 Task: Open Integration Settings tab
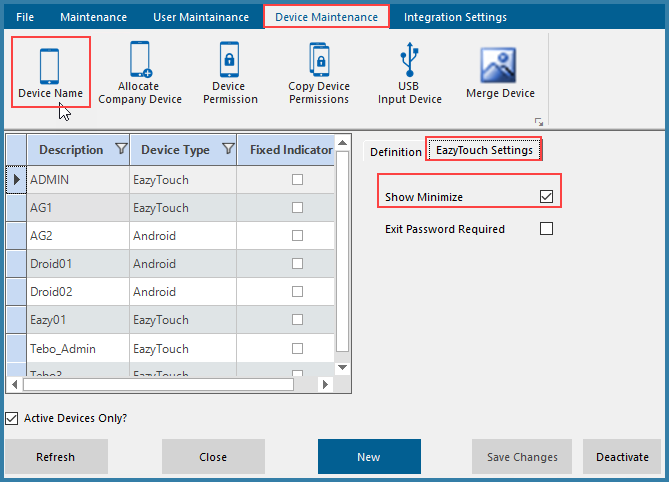[x=455, y=17]
